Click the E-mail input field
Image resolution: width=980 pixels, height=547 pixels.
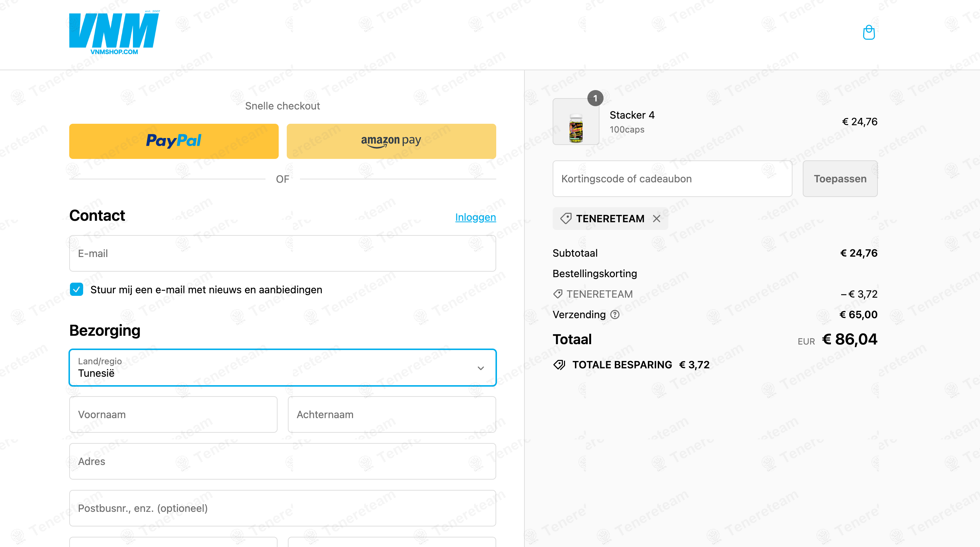tap(283, 253)
